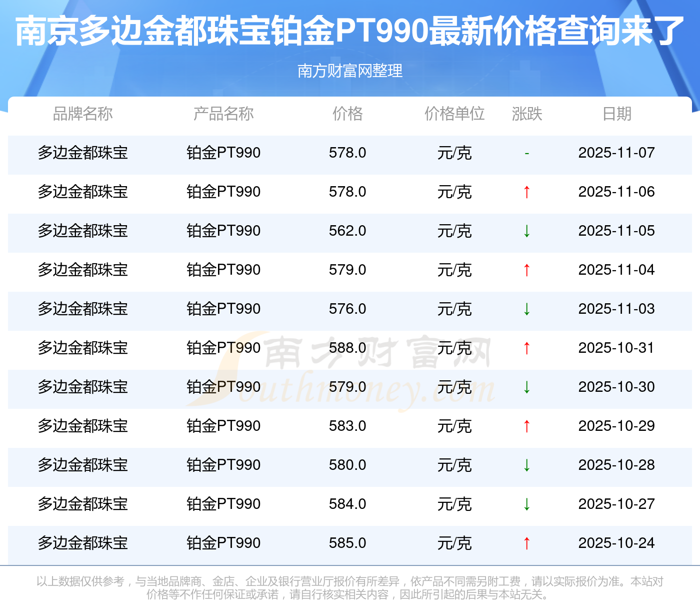Select the price 583.0

point(347,426)
